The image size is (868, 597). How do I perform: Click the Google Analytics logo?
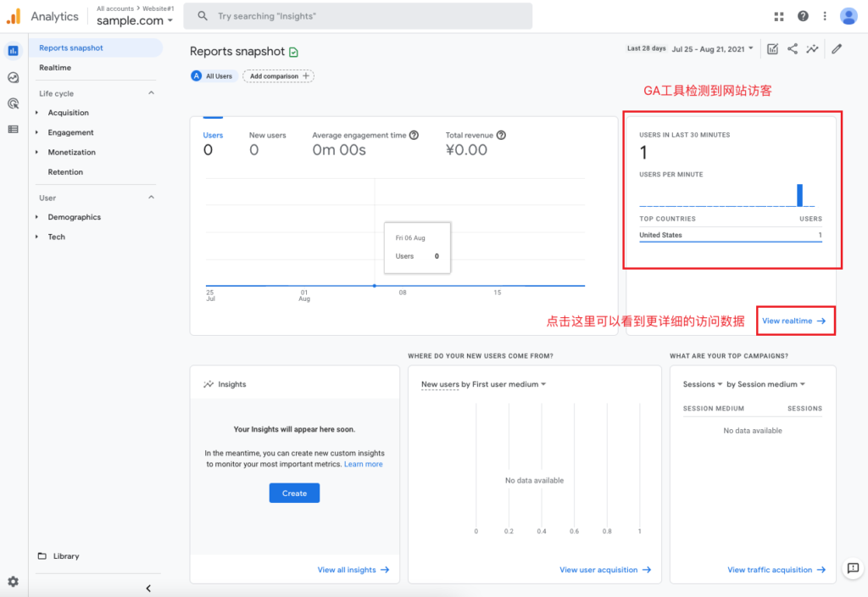pos(14,17)
